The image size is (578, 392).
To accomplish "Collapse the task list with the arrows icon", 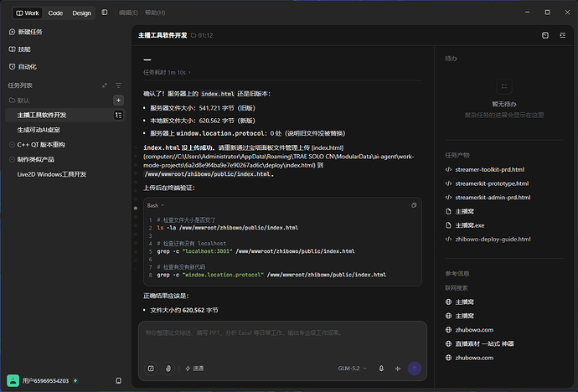I will click(105, 85).
